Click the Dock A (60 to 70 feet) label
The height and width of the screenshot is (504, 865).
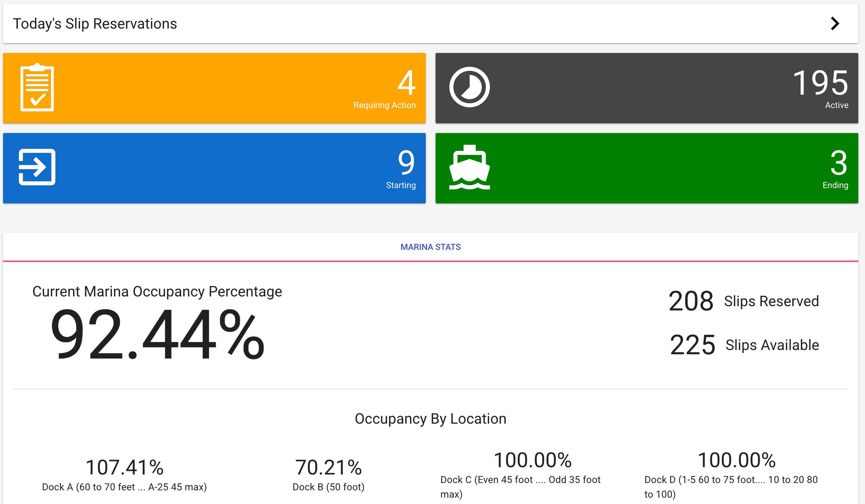click(x=124, y=487)
